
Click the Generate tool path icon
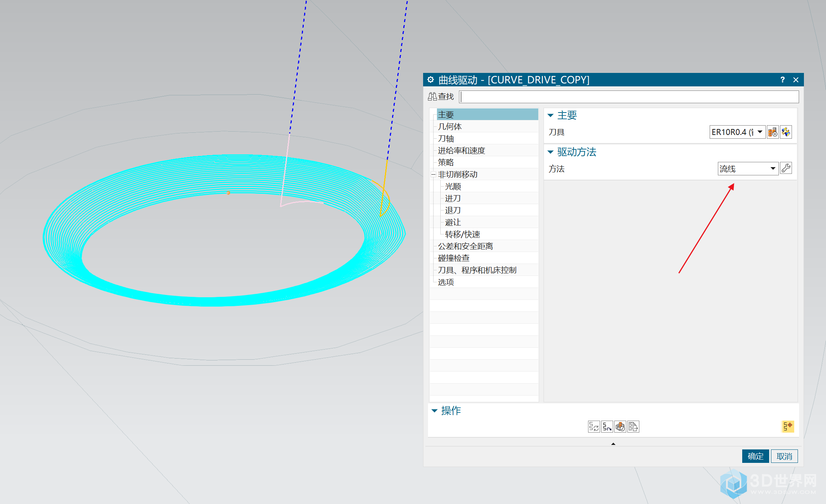pos(594,426)
